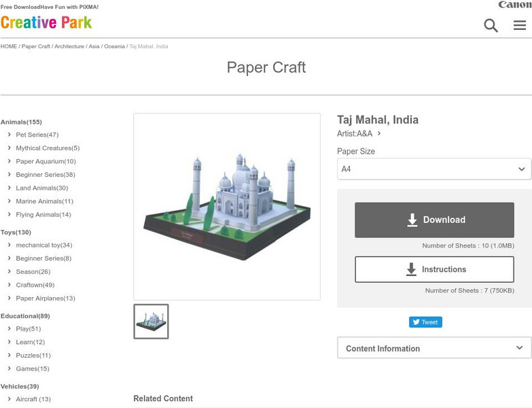The width and height of the screenshot is (532, 408).
Task: Click the chevron next to Artist:A&A
Action: tap(379, 133)
